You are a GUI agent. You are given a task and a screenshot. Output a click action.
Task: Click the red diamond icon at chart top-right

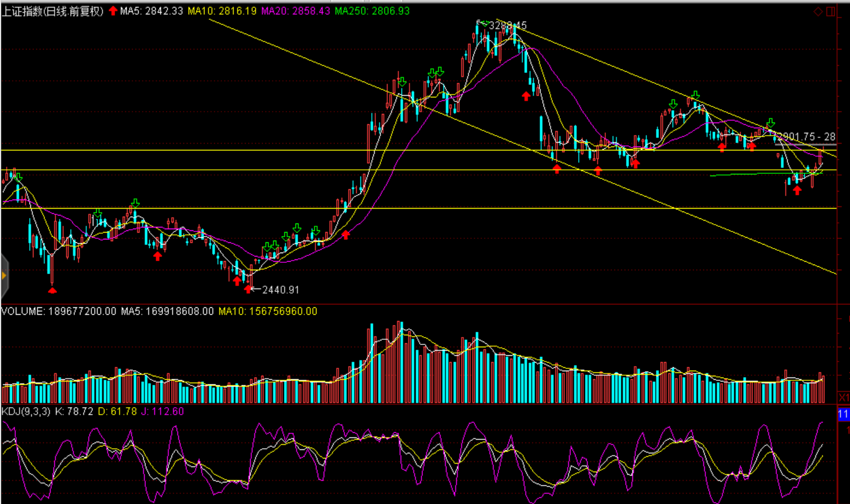pos(818,11)
